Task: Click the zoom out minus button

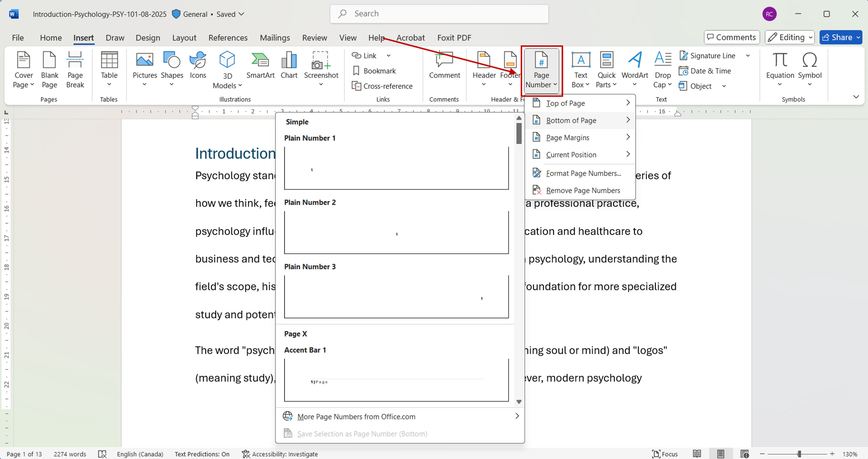Action: coord(762,454)
